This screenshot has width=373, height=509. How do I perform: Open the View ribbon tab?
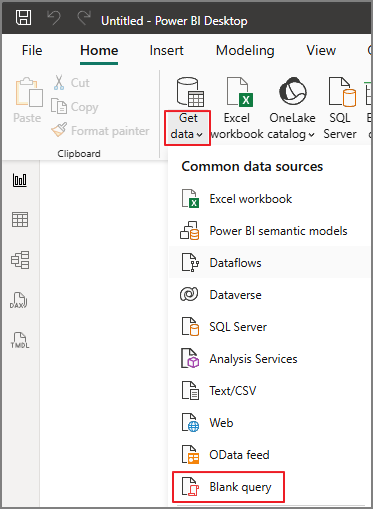point(321,51)
